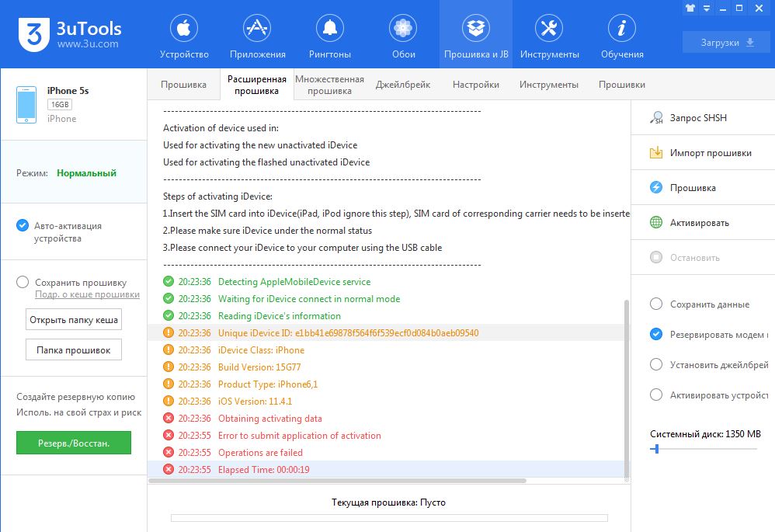Click the 3uTools logo
This screenshot has height=532, width=775.
tap(34, 35)
